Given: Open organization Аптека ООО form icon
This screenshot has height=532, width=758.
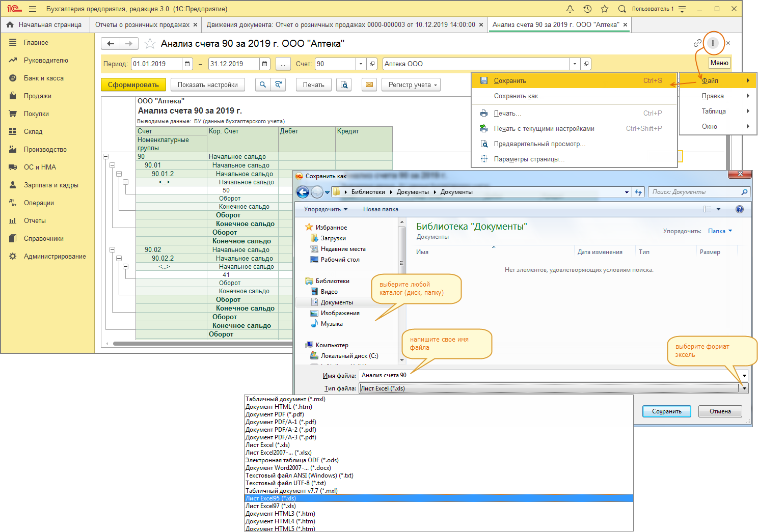Looking at the screenshot, I should click(x=586, y=64).
